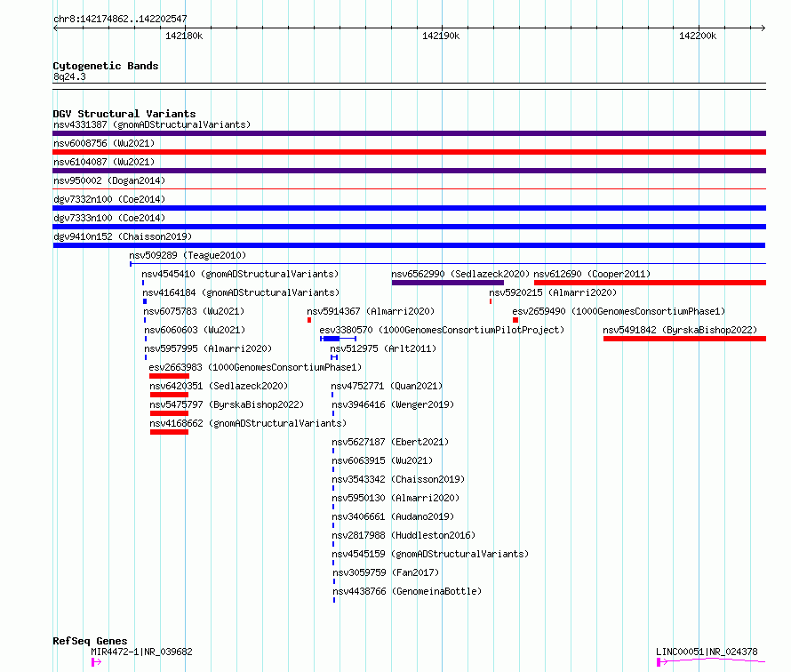Open nsv509289 (Teague2010) variant label
791x672 pixels.
click(188, 255)
